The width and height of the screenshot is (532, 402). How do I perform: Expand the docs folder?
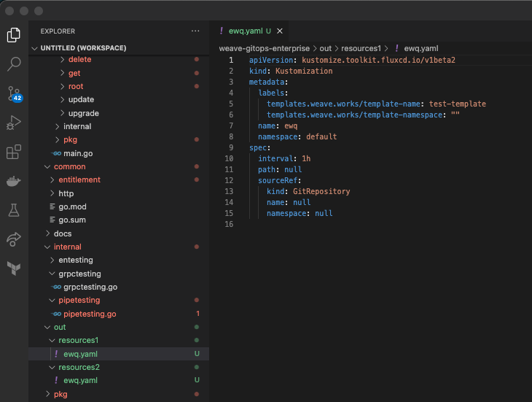pos(119,233)
